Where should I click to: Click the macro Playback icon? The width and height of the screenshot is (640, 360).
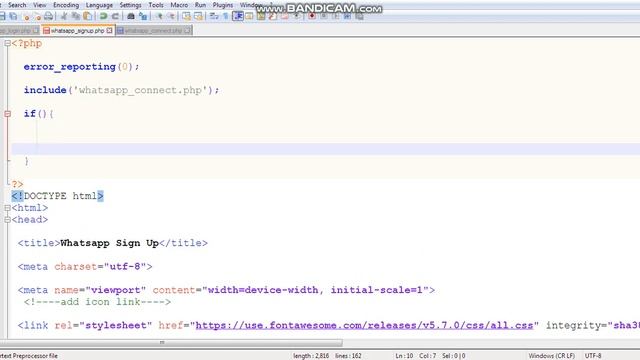(x=336, y=16)
